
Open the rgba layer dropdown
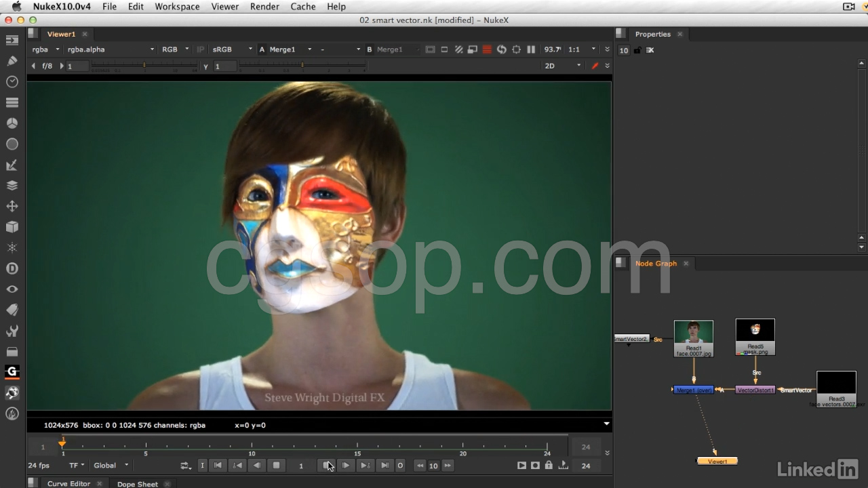pos(45,49)
